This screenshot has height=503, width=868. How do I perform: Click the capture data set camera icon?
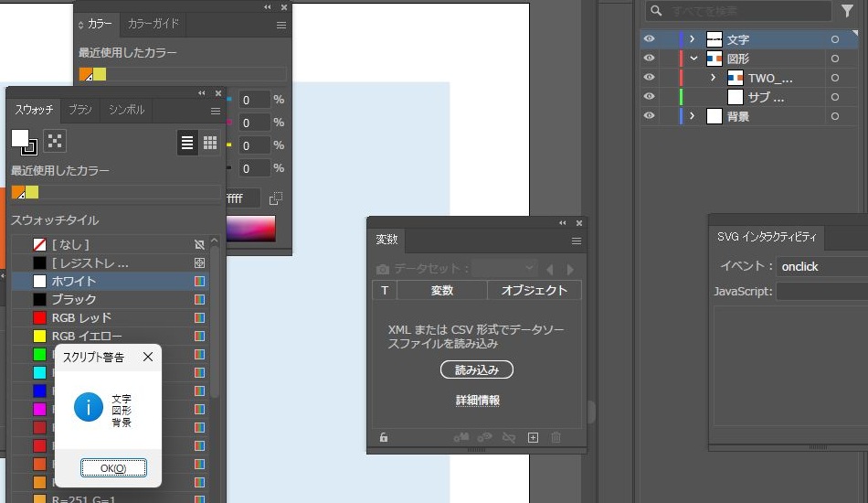click(x=383, y=269)
